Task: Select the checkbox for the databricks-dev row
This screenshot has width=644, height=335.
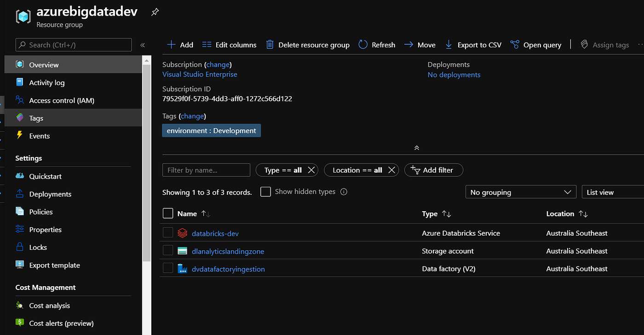Action: [167, 232]
